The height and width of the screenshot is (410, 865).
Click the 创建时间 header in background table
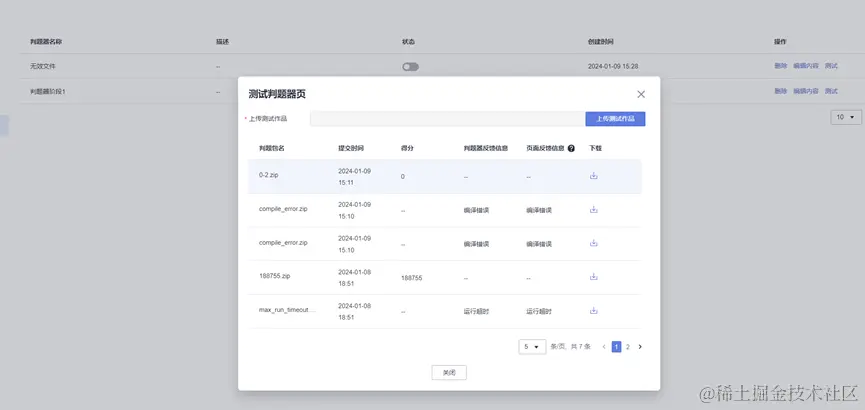601,42
